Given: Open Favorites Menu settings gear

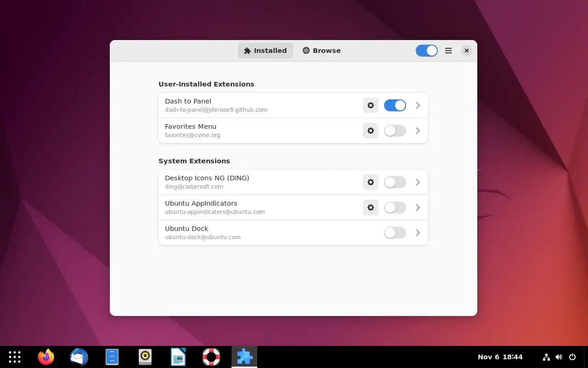Looking at the screenshot, I should pos(371,131).
